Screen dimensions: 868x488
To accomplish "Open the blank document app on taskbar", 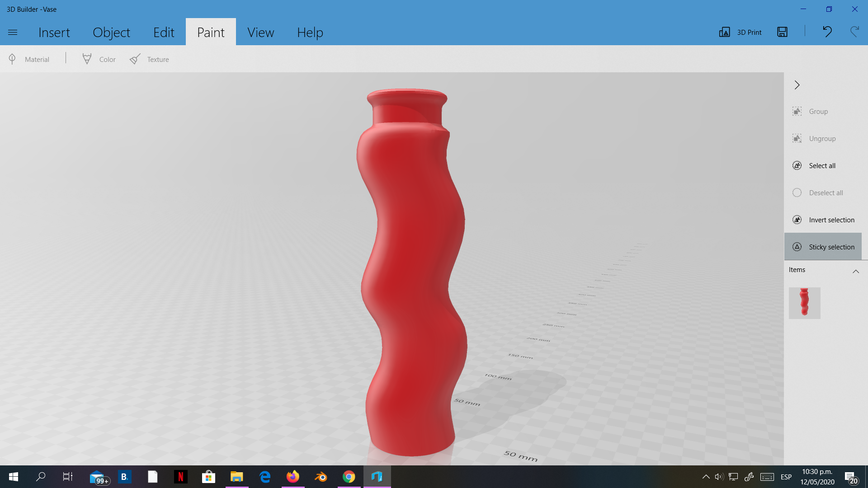I will (153, 477).
